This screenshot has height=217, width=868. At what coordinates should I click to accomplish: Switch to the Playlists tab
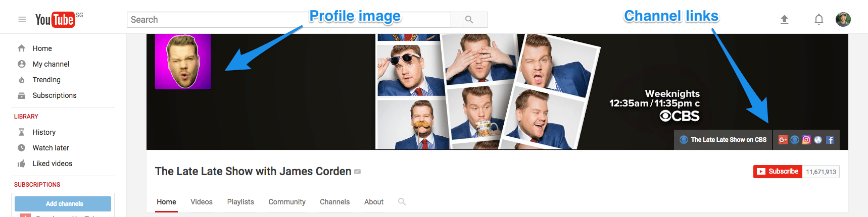click(x=240, y=202)
